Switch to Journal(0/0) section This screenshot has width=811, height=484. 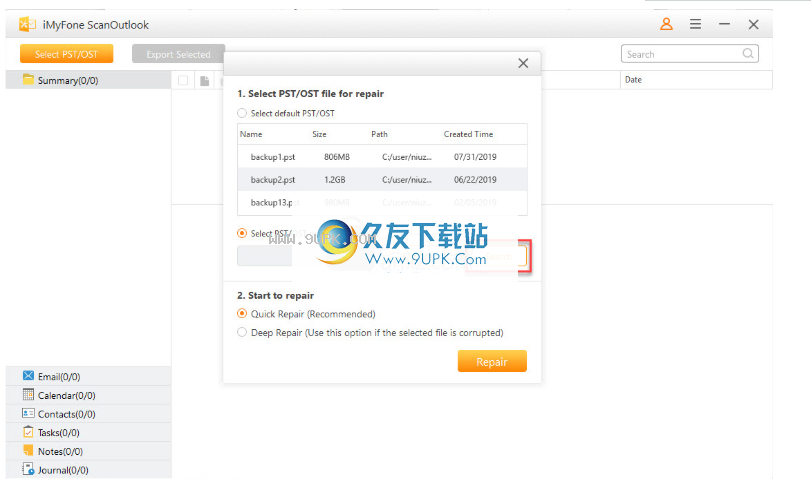(88, 470)
